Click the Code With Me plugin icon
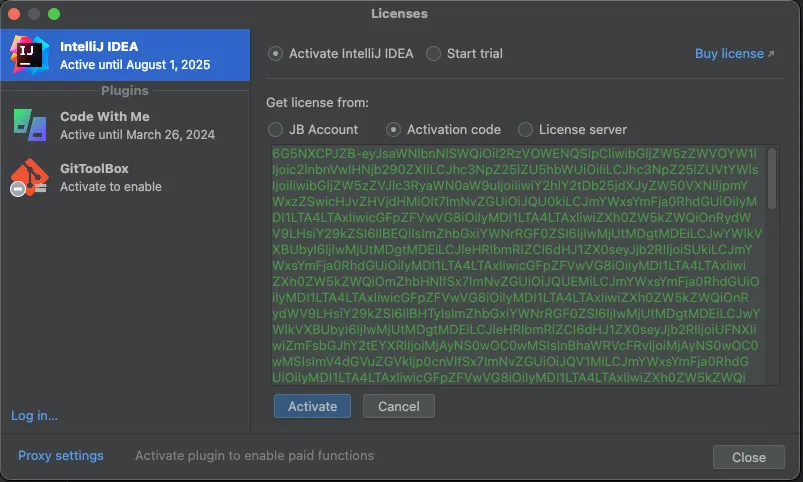The width and height of the screenshot is (803, 482). tap(29, 125)
